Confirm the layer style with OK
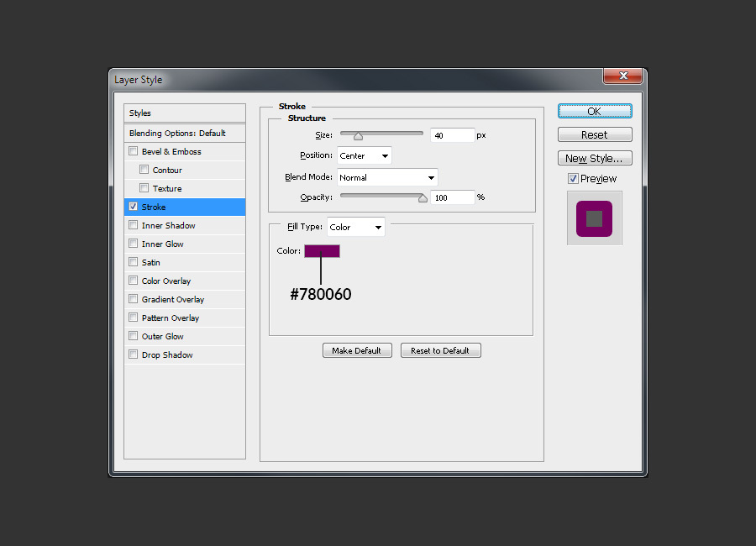 [x=595, y=111]
